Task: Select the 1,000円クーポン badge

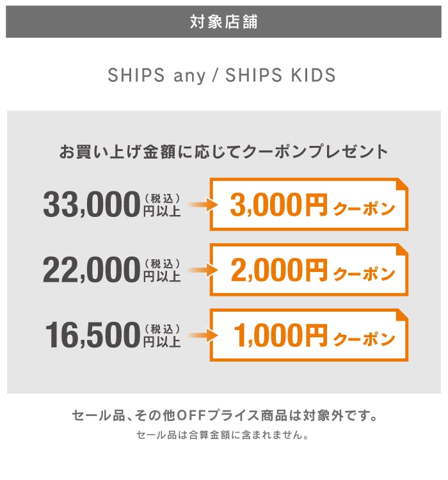Action: click(x=309, y=335)
